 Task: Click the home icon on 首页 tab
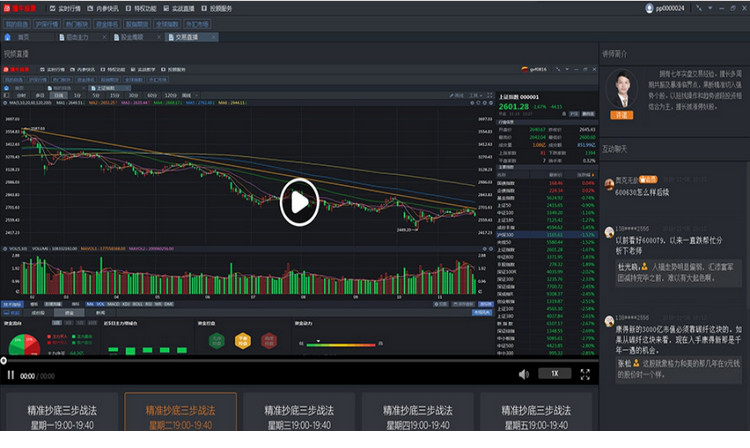click(9, 36)
